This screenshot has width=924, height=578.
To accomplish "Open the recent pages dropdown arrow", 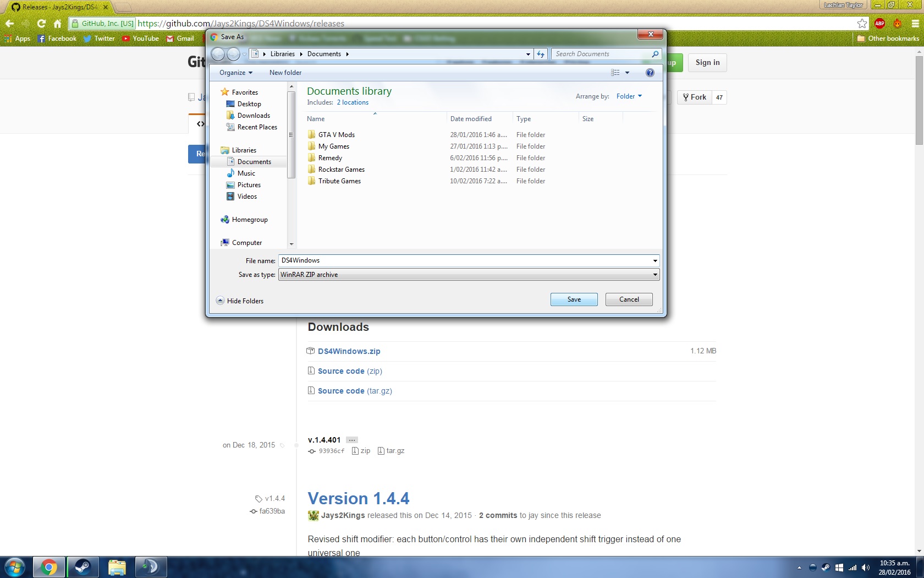I will [244, 54].
